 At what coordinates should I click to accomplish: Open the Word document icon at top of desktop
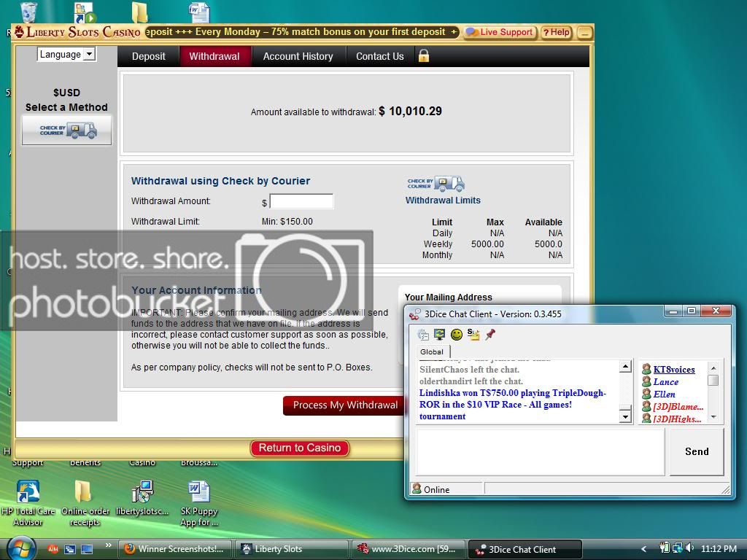click(x=199, y=12)
